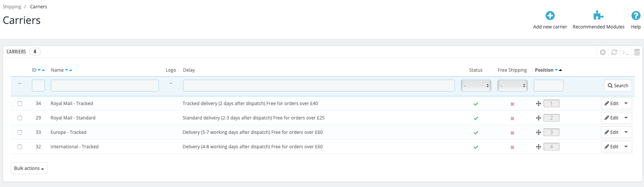Click the drag handle for Royal Mail - Tracked
Viewport: 644px width, 187px height.
coord(538,104)
